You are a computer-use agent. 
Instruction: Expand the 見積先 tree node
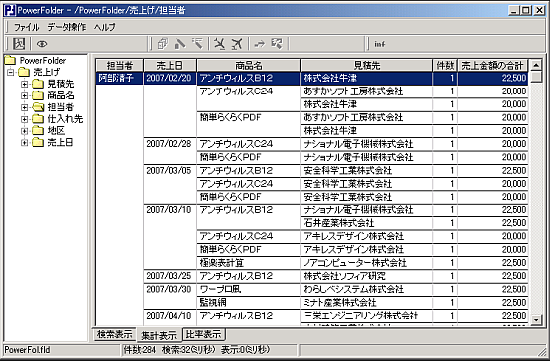[x=25, y=84]
